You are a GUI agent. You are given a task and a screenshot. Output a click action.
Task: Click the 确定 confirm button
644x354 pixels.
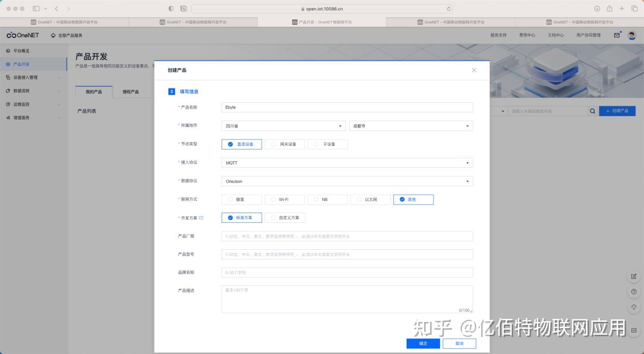pos(422,343)
